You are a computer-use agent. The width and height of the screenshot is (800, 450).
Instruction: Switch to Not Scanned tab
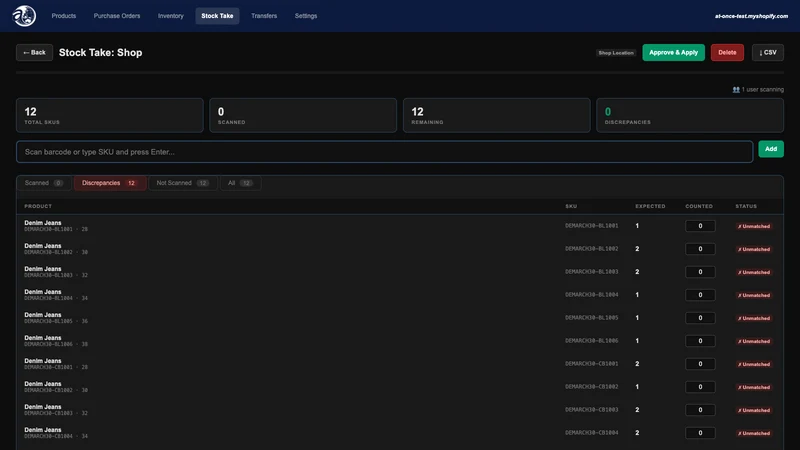[183, 183]
